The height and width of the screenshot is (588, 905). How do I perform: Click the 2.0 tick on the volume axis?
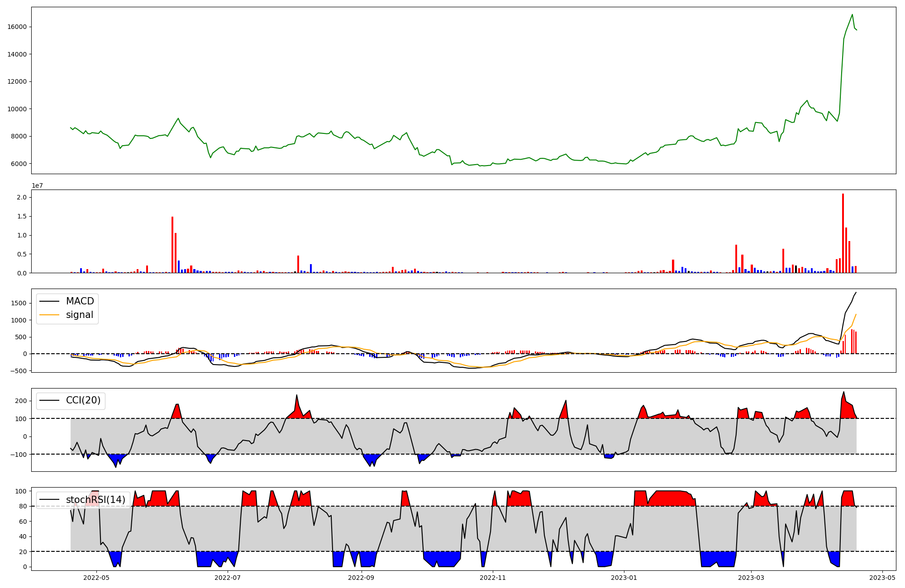[x=21, y=197]
